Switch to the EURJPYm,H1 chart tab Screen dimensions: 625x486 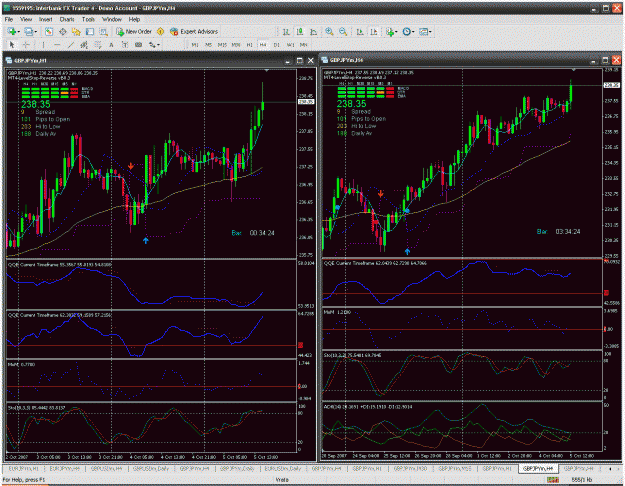[x=23, y=469]
